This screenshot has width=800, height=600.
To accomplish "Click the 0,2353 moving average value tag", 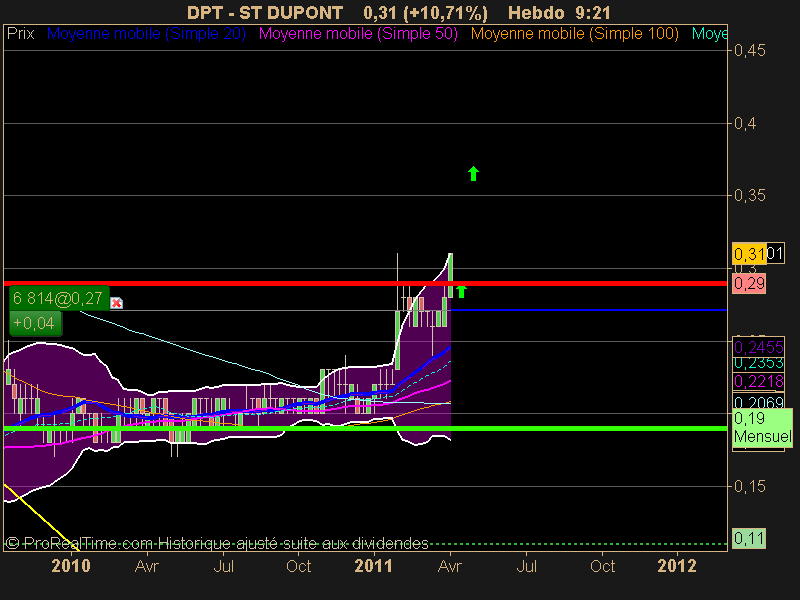I will 758,363.
